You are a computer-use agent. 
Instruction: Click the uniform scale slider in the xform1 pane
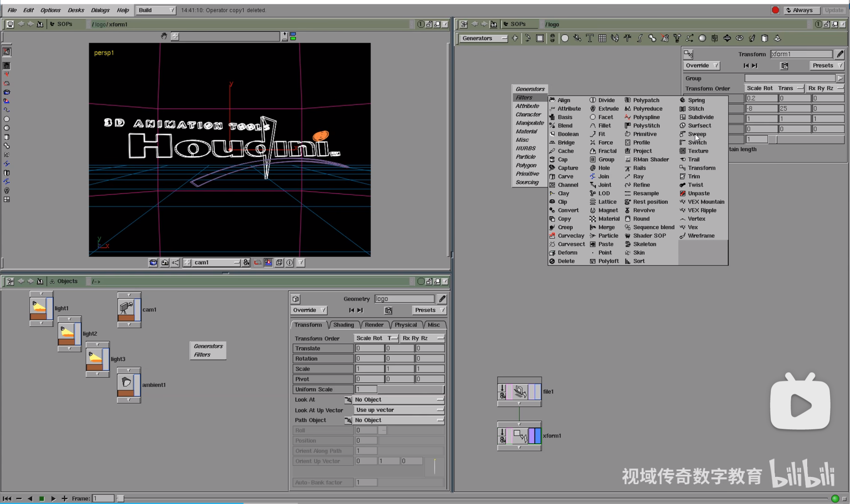coord(807,139)
